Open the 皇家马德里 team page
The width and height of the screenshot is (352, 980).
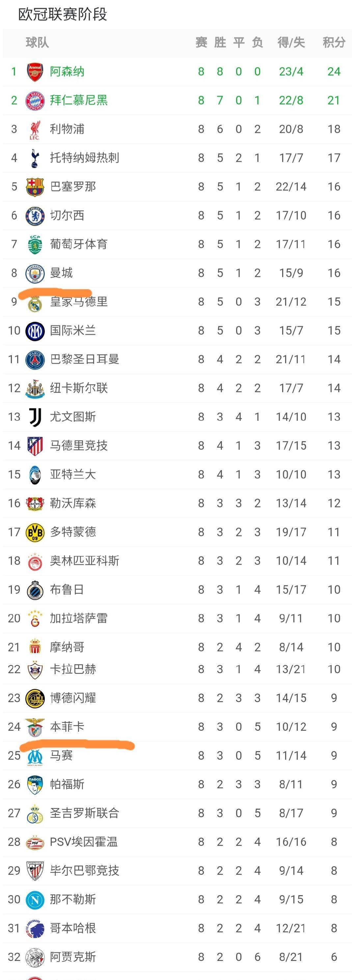click(x=78, y=302)
